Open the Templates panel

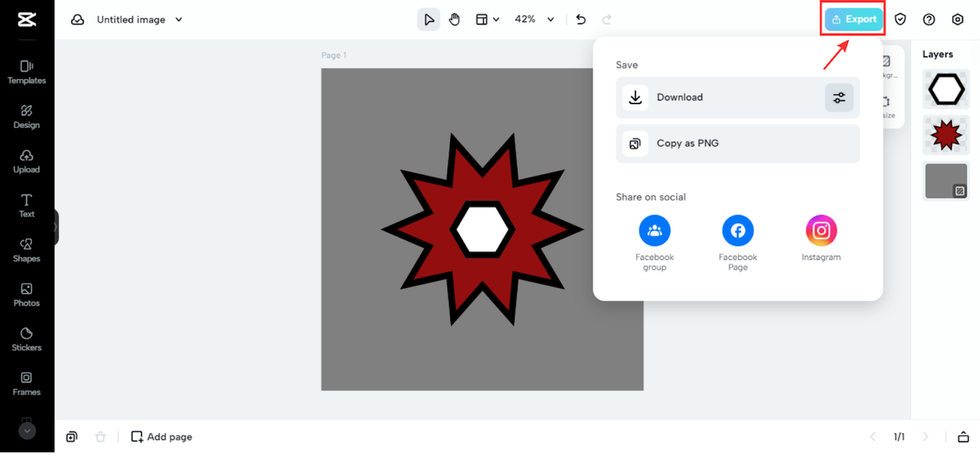[x=27, y=72]
